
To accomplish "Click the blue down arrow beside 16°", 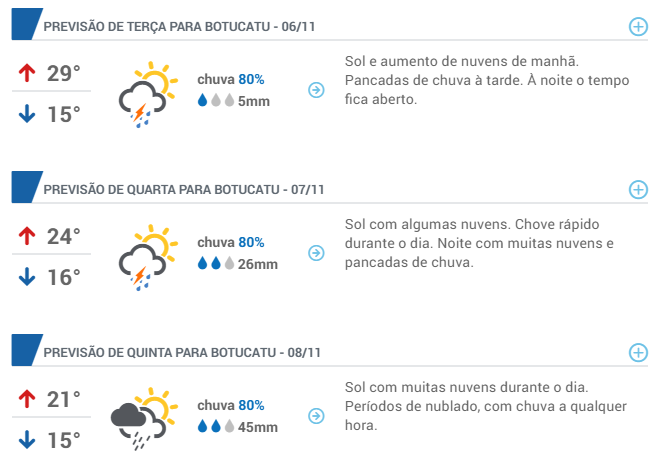I will point(27,277).
